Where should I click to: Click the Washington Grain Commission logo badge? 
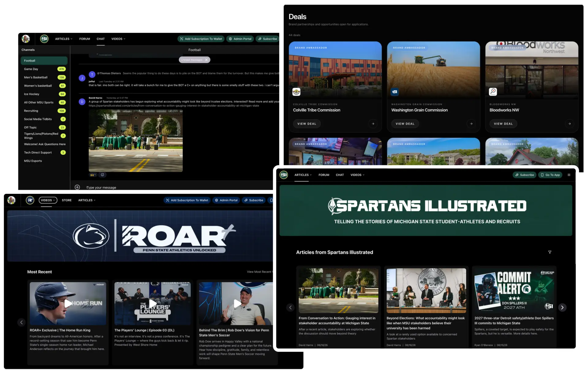coord(395,92)
